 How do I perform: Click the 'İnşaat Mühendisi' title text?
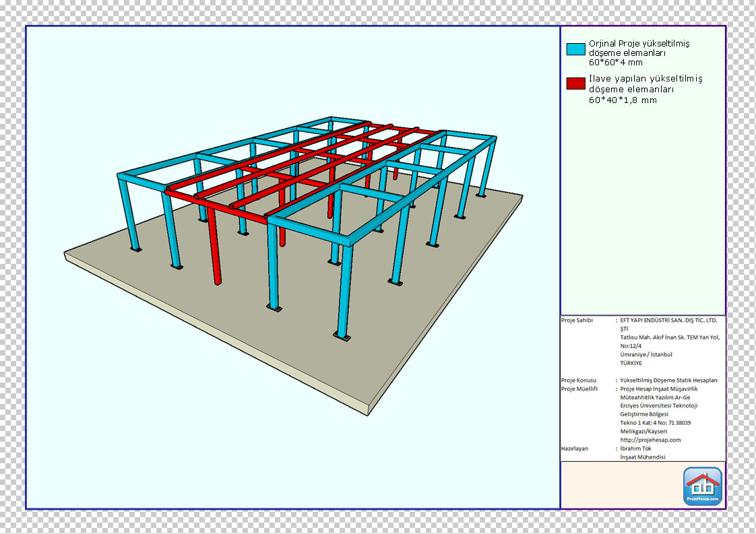pyautogui.click(x=643, y=457)
